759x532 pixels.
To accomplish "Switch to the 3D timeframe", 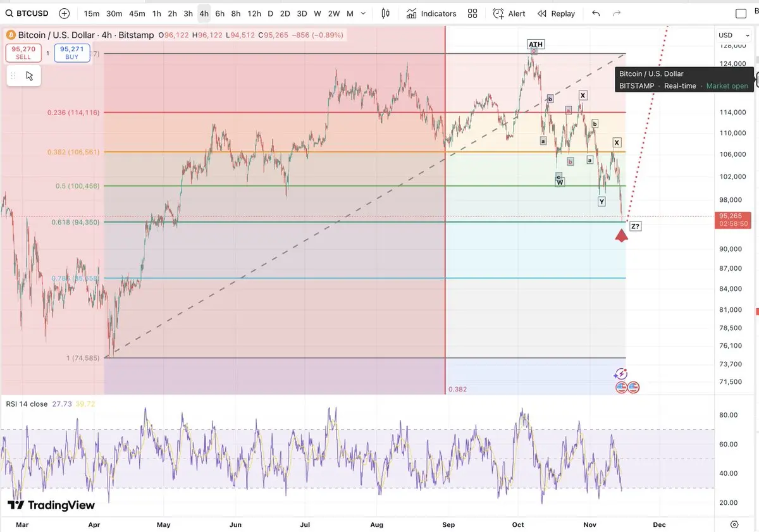I will point(302,13).
